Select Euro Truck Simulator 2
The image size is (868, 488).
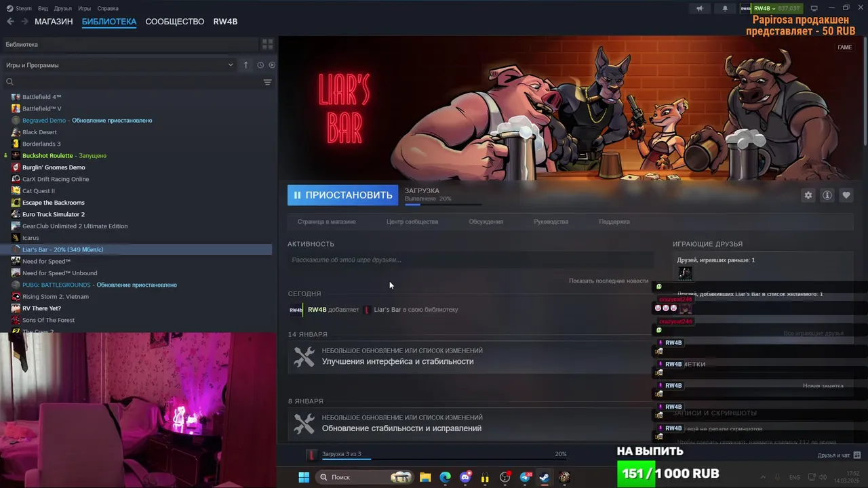coord(53,214)
